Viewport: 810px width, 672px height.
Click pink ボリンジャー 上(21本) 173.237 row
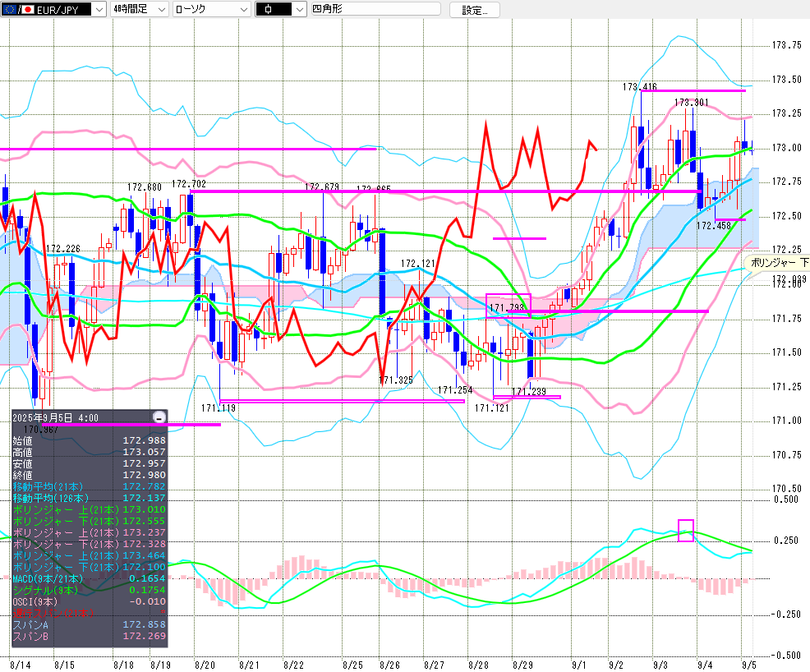coord(90,532)
